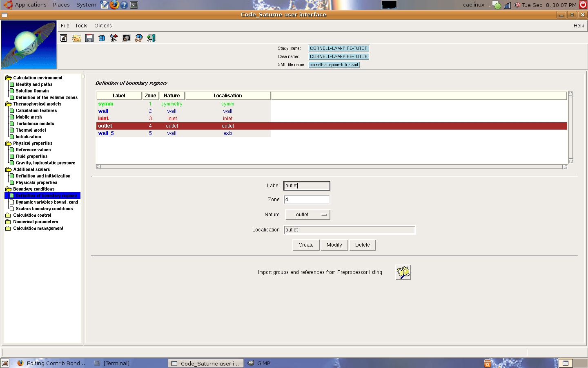588x368 pixels.
Task: Save the case with floppy disk icon
Action: pyautogui.click(x=89, y=38)
